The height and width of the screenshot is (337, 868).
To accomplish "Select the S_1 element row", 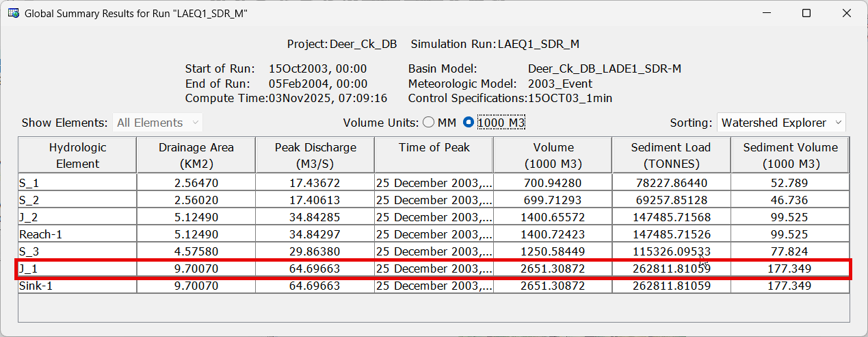I will coord(77,183).
